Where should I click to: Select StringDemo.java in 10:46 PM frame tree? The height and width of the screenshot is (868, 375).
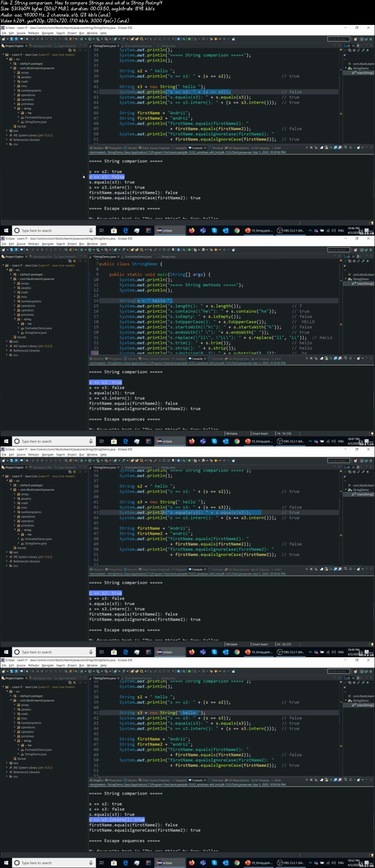(36, 122)
